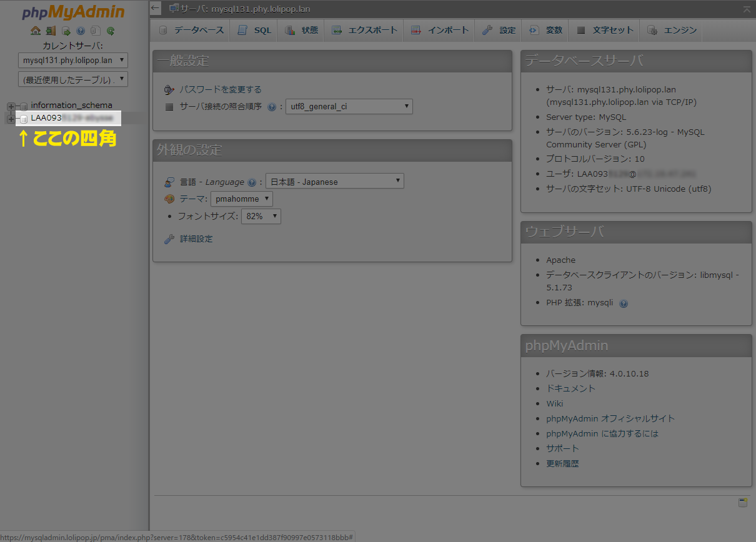This screenshot has width=756, height=542.
Task: Click the back arrow beside server breadcrumb
Action: 156,9
